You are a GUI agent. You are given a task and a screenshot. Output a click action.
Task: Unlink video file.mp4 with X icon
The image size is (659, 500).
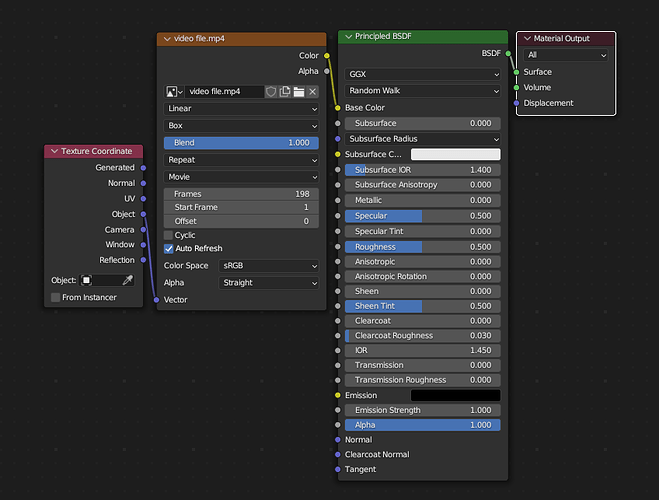313,92
